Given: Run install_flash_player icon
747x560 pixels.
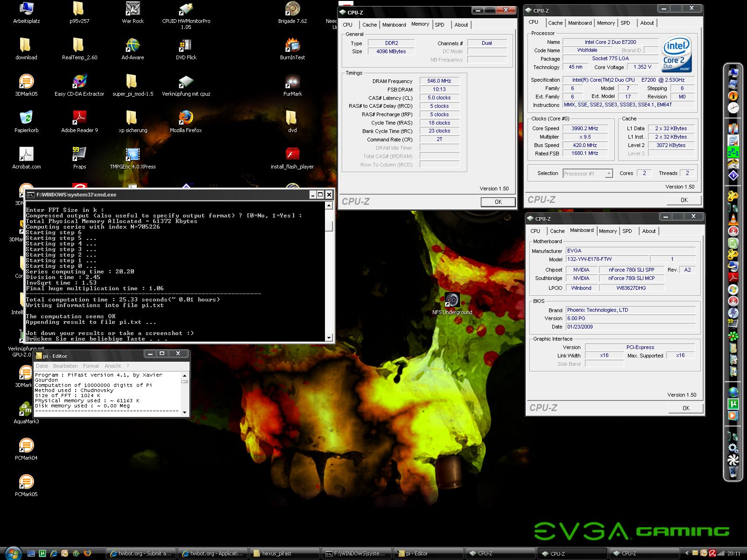Looking at the screenshot, I should 292,158.
